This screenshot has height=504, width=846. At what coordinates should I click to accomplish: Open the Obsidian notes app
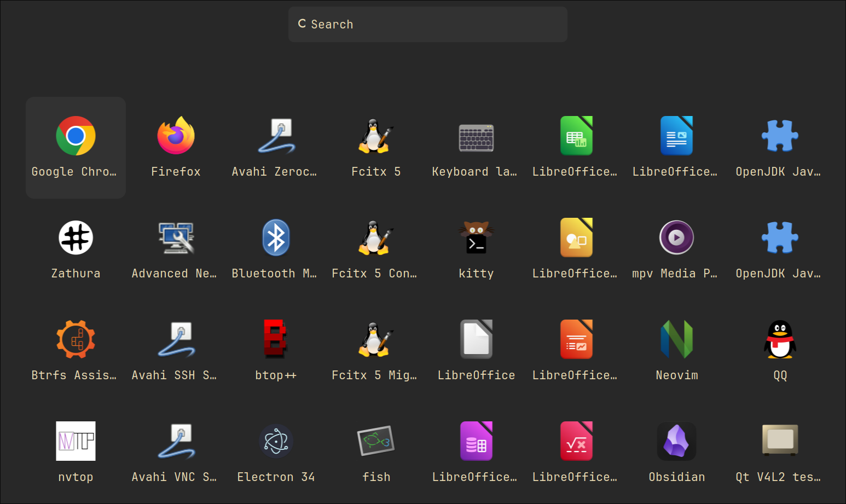tap(676, 453)
